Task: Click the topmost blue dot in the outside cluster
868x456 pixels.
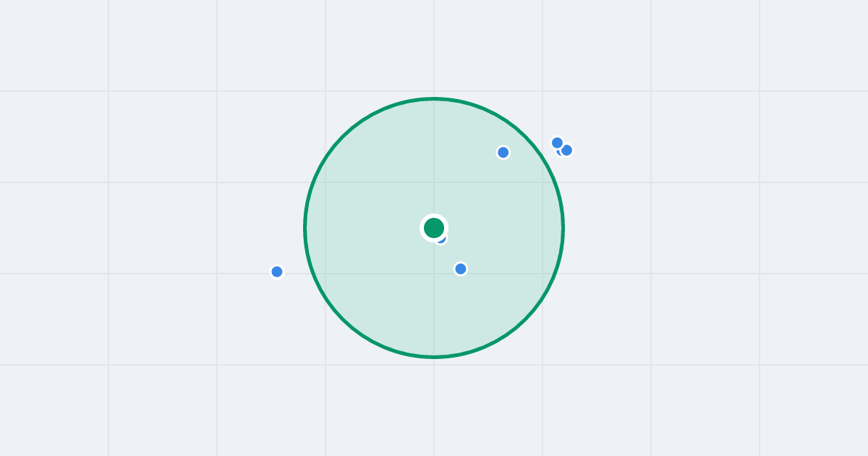Action: coord(557,143)
